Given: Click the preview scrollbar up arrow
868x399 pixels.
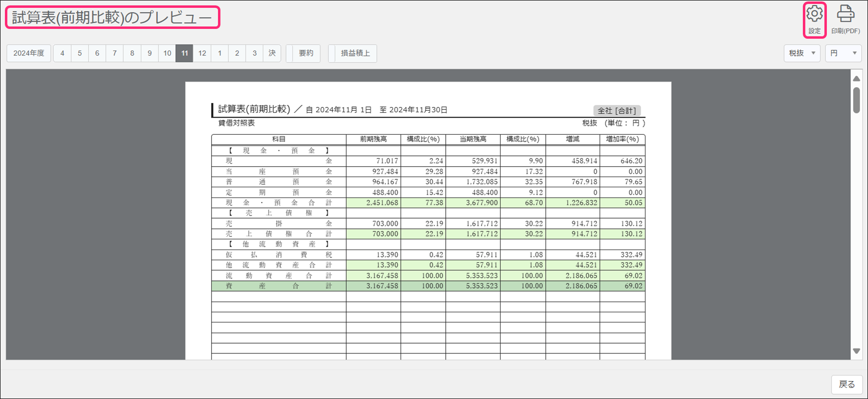Looking at the screenshot, I should (856, 78).
